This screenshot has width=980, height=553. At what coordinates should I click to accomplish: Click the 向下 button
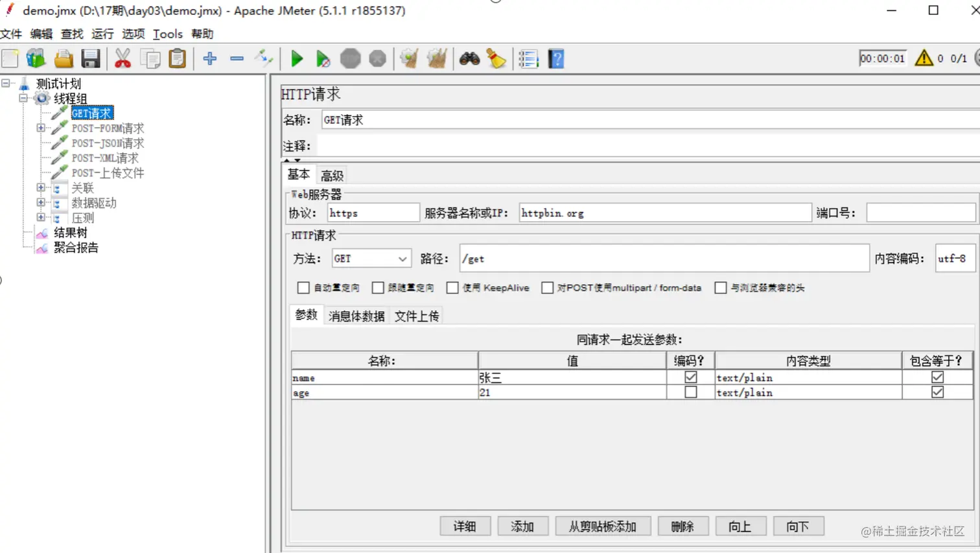(798, 526)
